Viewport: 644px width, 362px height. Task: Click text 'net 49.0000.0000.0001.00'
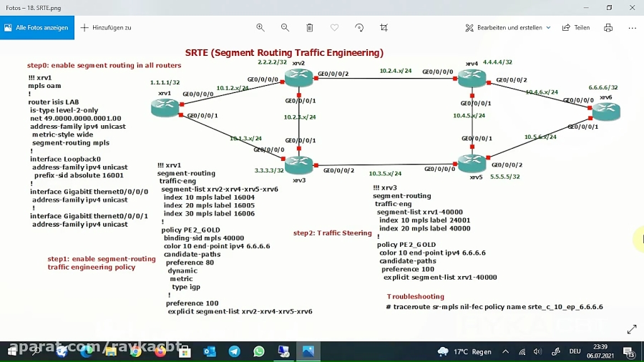point(76,118)
